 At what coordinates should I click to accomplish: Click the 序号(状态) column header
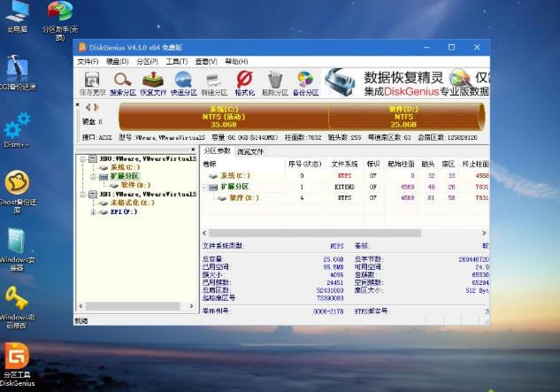coord(305,164)
